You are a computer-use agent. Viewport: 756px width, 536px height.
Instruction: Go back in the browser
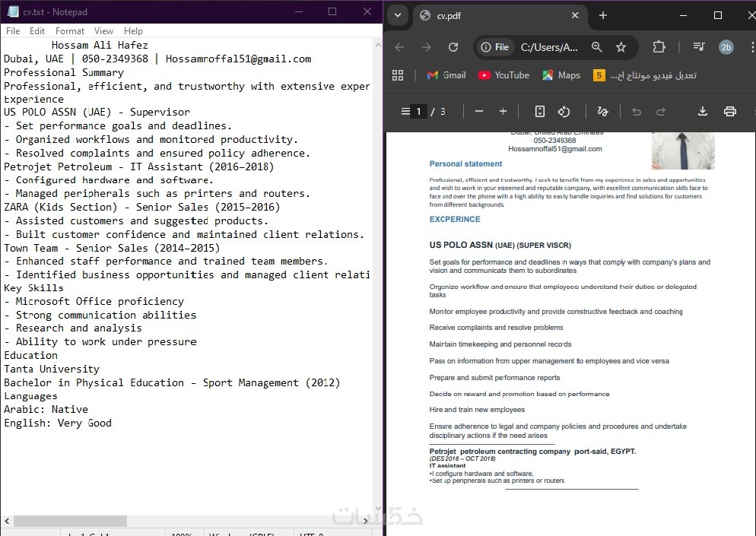tap(399, 47)
